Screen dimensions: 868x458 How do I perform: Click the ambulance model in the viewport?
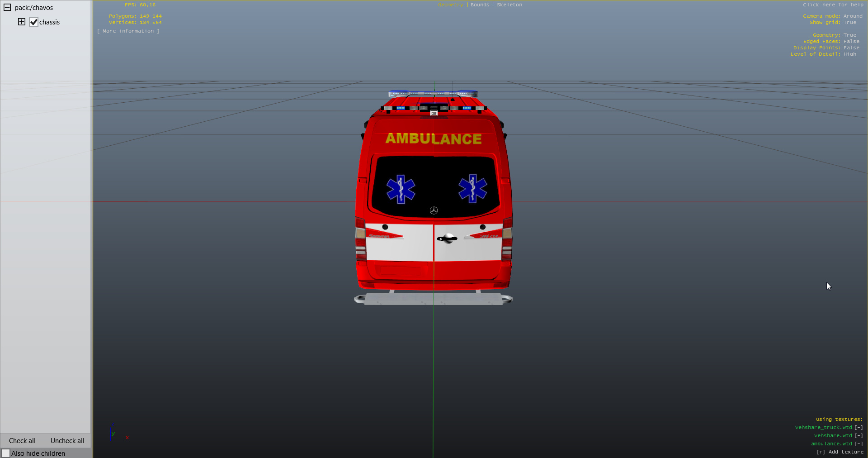(434, 197)
